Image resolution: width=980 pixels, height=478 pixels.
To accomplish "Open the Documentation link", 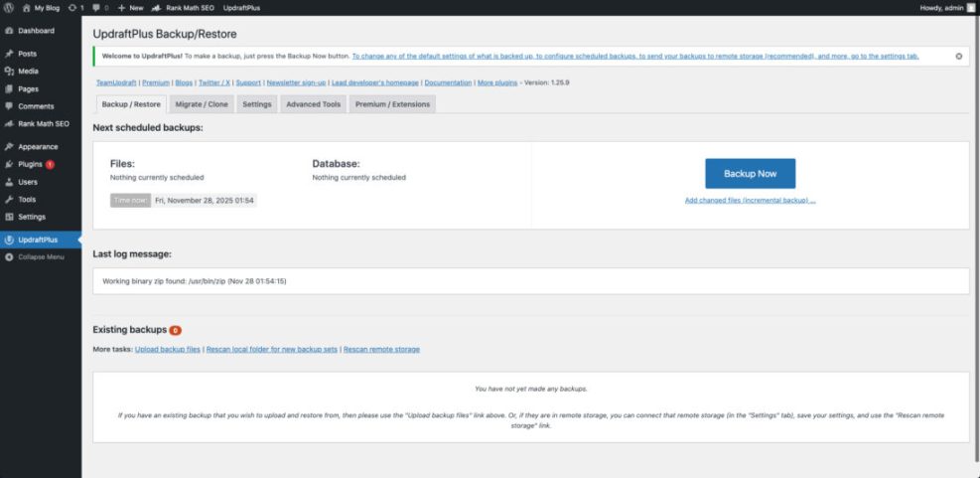I will pyautogui.click(x=448, y=82).
